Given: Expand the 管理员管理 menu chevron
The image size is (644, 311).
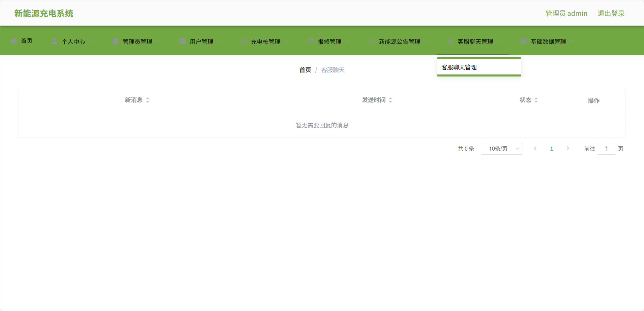Looking at the screenshot, I should pyautogui.click(x=158, y=41).
